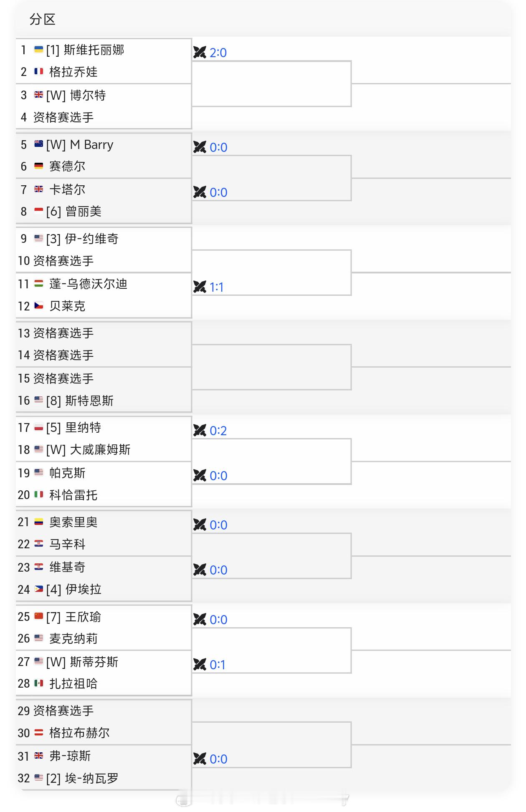Open the 1:1 score for 蓬-乌德沃尔迪 vs 贝莱克

(218, 287)
